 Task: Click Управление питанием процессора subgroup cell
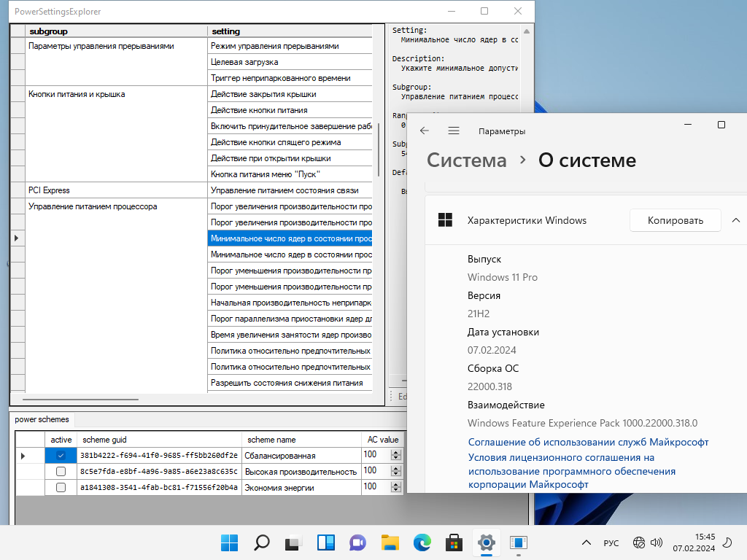click(x=116, y=295)
